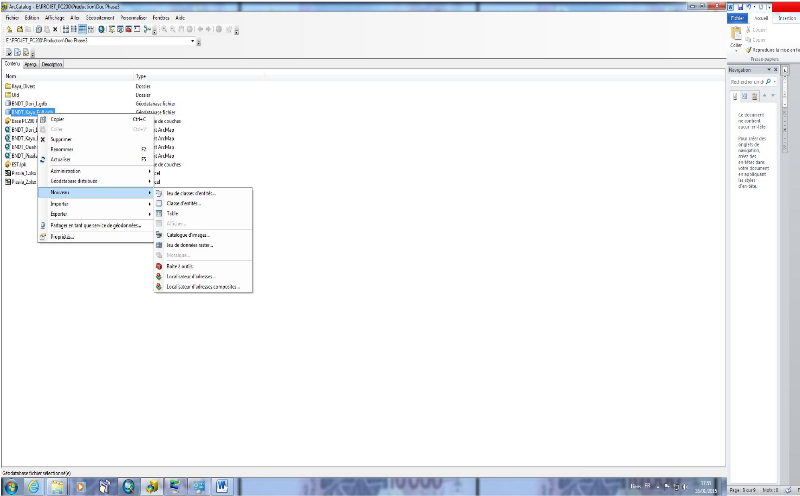The width and height of the screenshot is (800, 496).
Task: Select the highlighted Details view button
Action: click(x=82, y=30)
